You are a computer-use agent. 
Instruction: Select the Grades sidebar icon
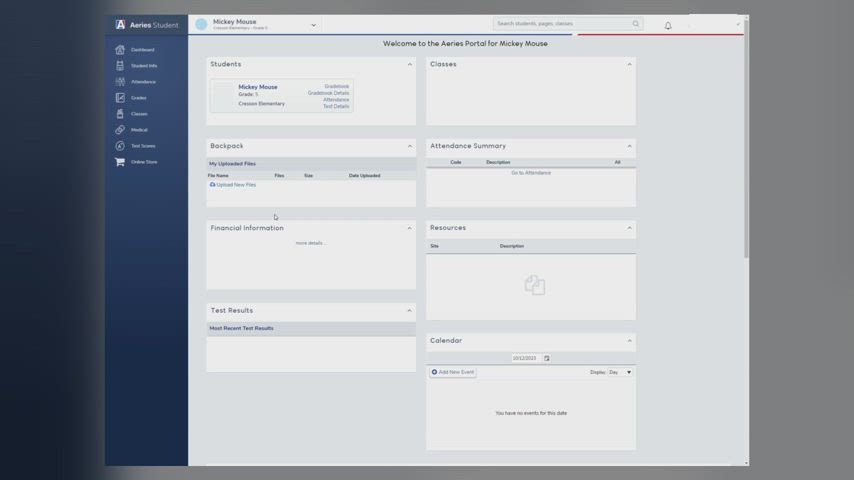coord(120,98)
